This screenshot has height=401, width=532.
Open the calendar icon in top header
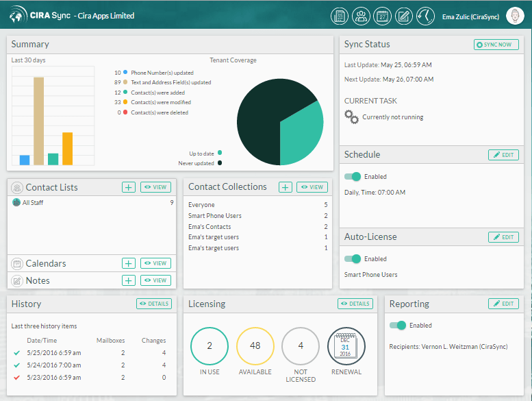click(x=382, y=15)
